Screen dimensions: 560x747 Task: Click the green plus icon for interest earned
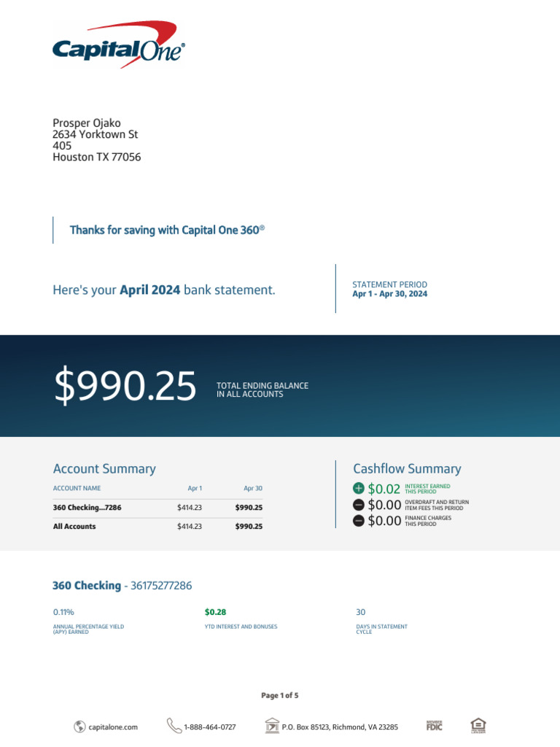(x=358, y=489)
